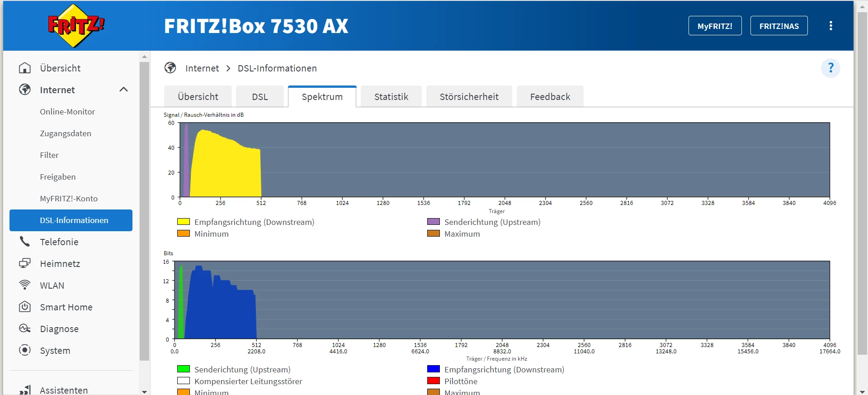Image resolution: width=868 pixels, height=395 pixels.
Task: Click the network icon beside Heimnetz
Action: (25, 263)
